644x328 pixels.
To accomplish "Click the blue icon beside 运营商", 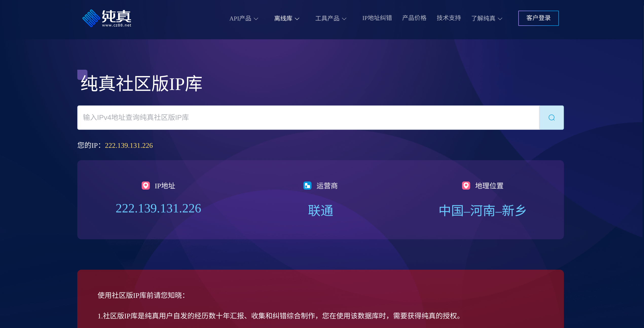I will [307, 186].
